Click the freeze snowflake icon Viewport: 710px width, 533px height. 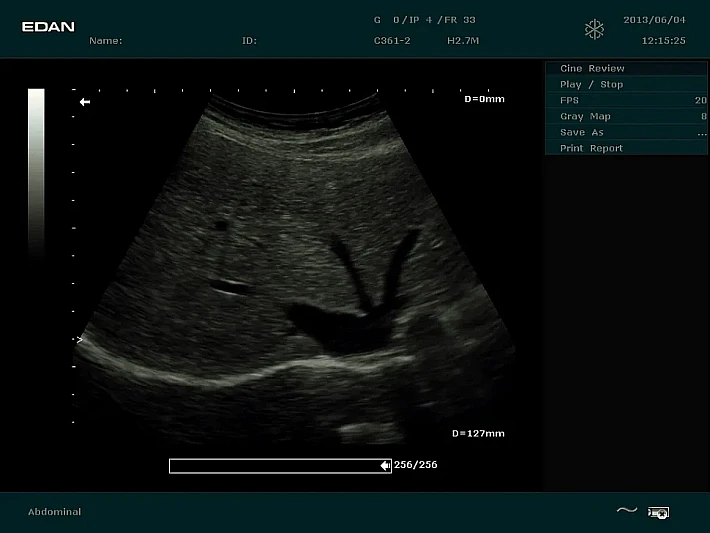point(594,30)
